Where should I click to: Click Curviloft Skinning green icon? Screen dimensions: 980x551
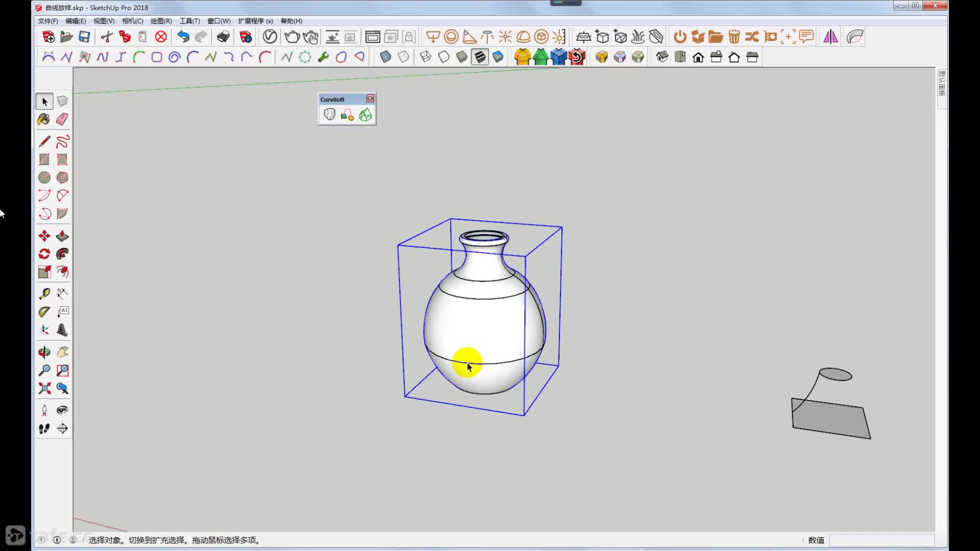[365, 115]
